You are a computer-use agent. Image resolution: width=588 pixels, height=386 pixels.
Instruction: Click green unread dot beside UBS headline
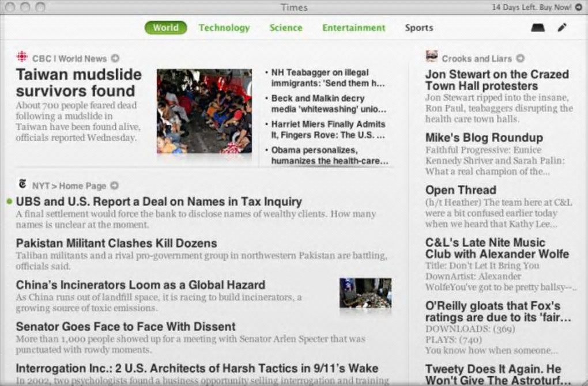pos(9,202)
